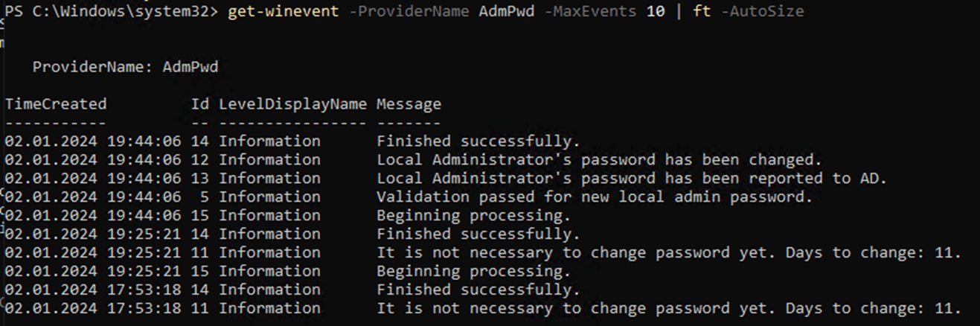Click the LevelDisplayName column header
This screenshot has width=980, height=326.
tap(292, 104)
